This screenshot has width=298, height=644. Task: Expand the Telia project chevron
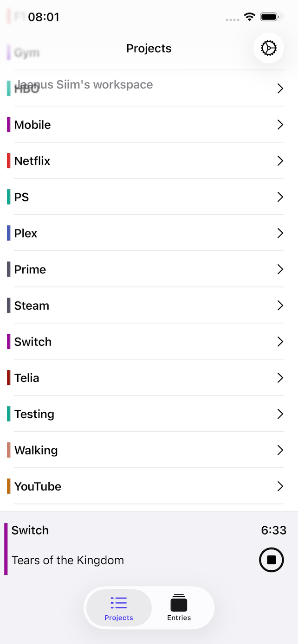click(280, 377)
